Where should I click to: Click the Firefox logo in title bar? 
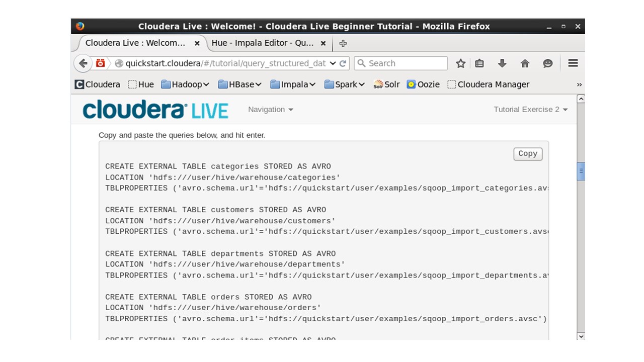[80, 26]
